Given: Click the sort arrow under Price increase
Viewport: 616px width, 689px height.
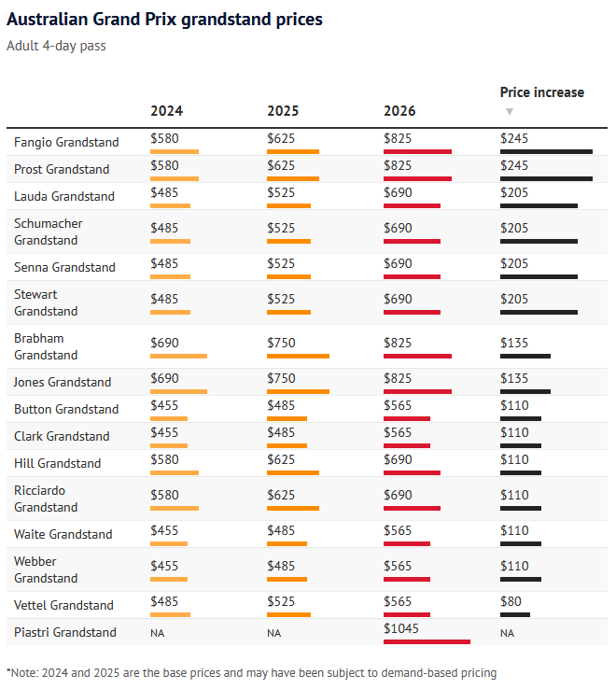Looking at the screenshot, I should 510,112.
